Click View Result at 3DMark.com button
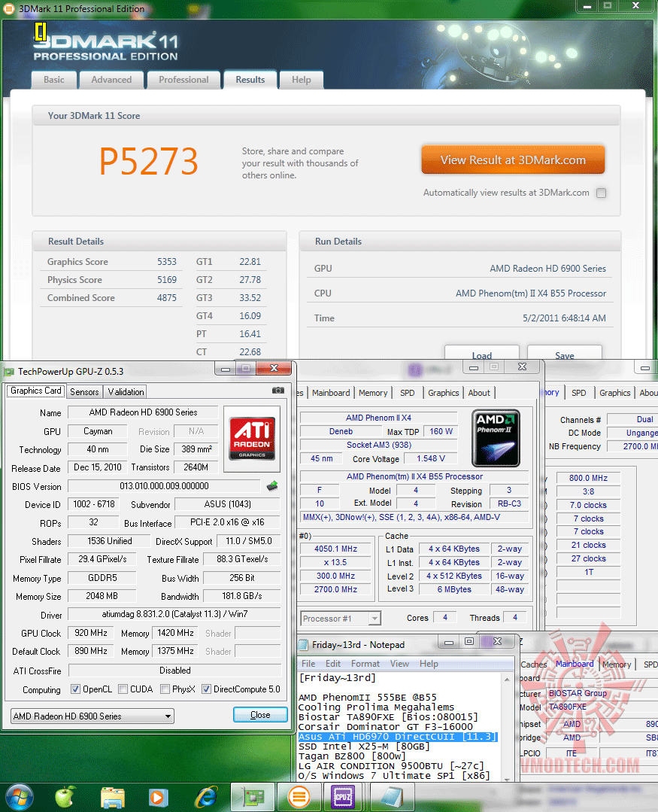Screen dimensions: 658x812 513,160
